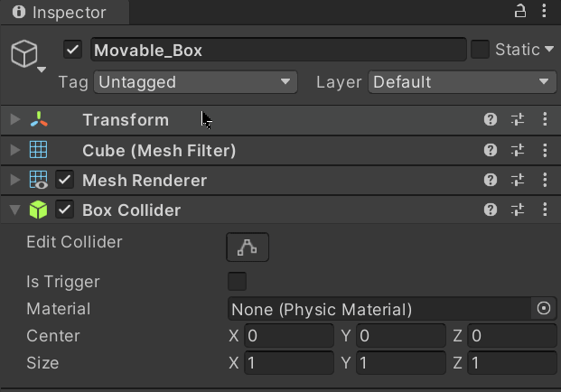561x392 pixels.
Task: Expand the Mesh Renderer component
Action: click(14, 180)
